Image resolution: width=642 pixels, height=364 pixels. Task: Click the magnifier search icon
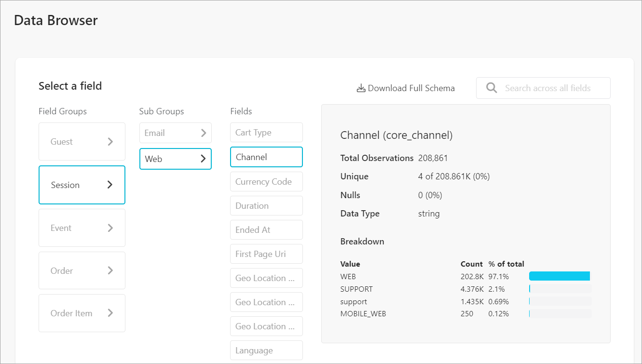[492, 88]
